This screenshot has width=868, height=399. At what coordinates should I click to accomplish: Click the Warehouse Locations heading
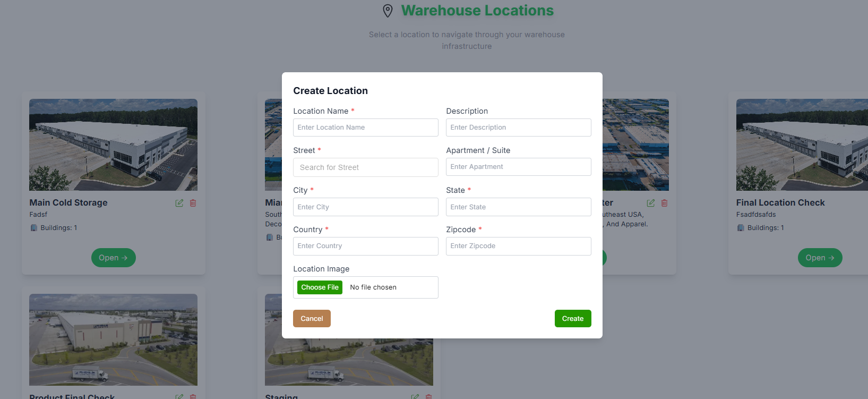coord(477,11)
